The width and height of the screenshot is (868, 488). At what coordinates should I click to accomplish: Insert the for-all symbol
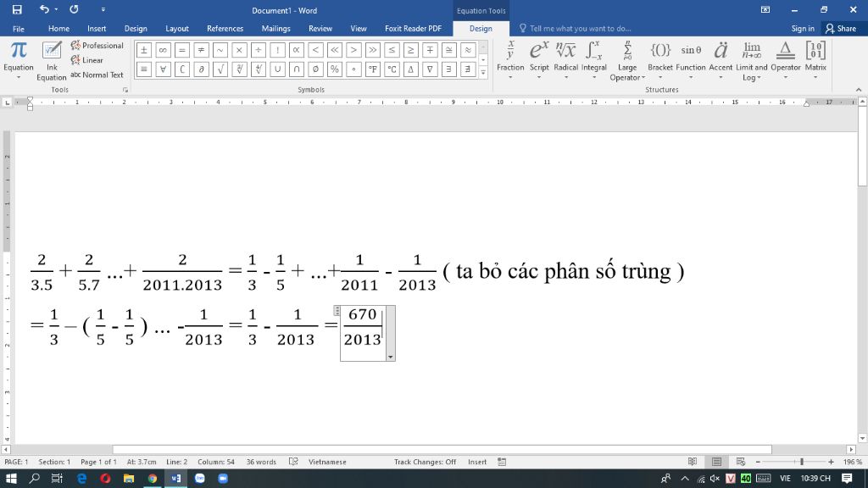tap(163, 69)
